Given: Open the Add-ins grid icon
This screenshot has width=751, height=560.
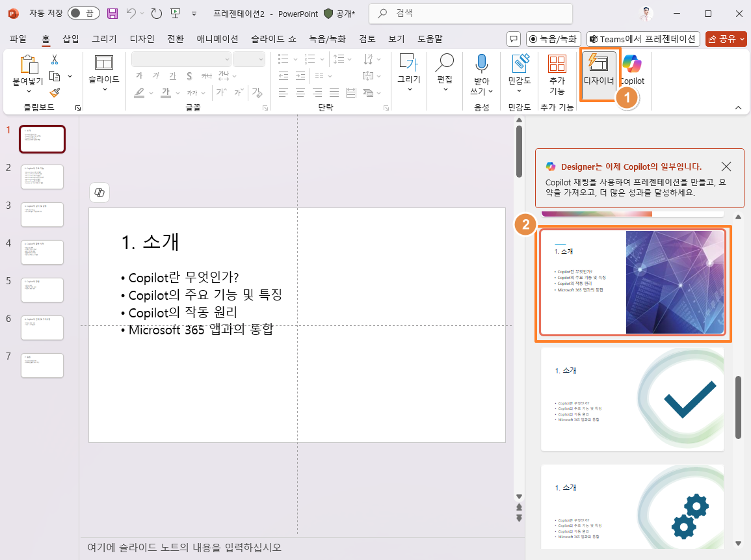Looking at the screenshot, I should click(x=557, y=63).
